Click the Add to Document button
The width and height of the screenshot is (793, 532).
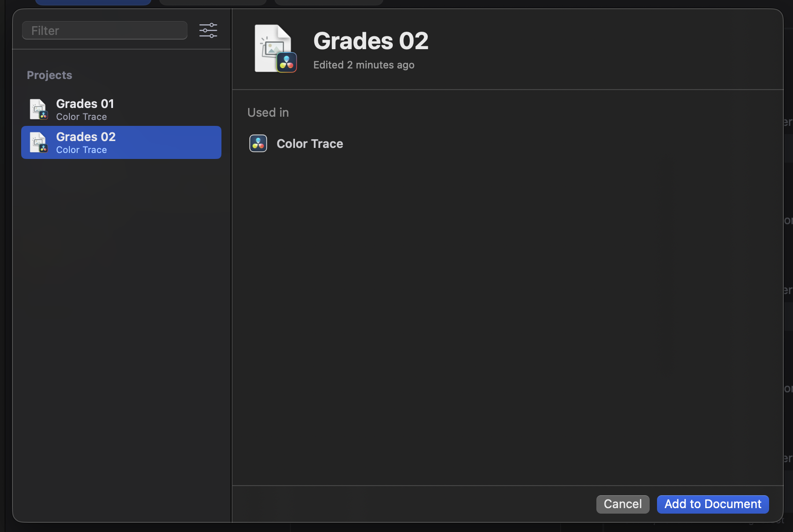(713, 504)
